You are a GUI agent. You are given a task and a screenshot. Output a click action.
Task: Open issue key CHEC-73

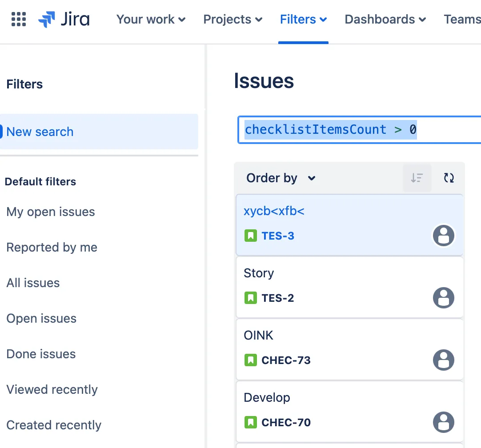(x=286, y=360)
